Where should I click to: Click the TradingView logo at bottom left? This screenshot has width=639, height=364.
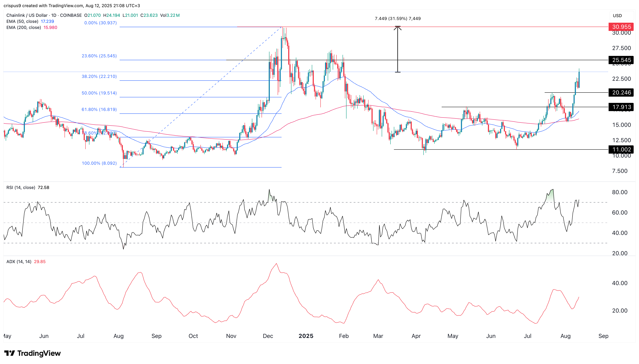[x=10, y=353]
